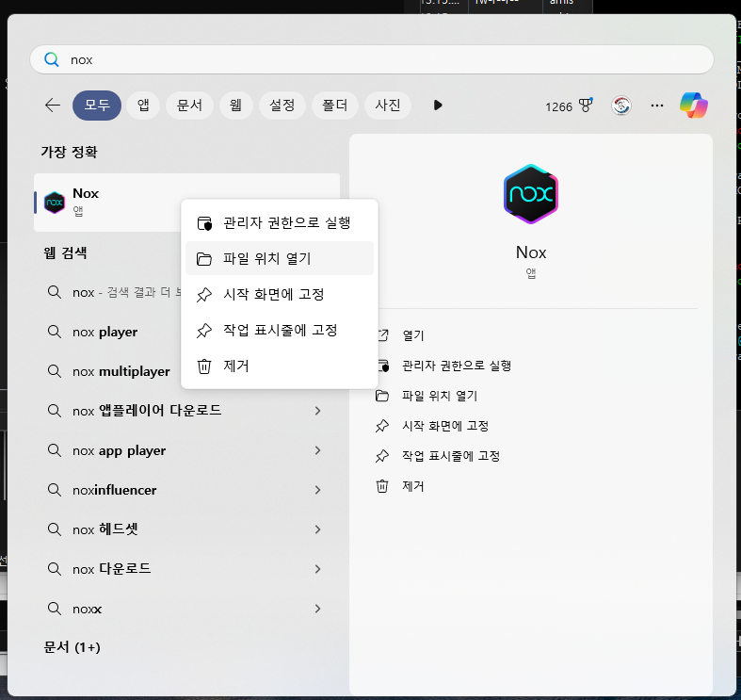This screenshot has height=700, width=741.
Task: Click search icon beside nox 헤드셋 suggestion
Action: (55, 529)
